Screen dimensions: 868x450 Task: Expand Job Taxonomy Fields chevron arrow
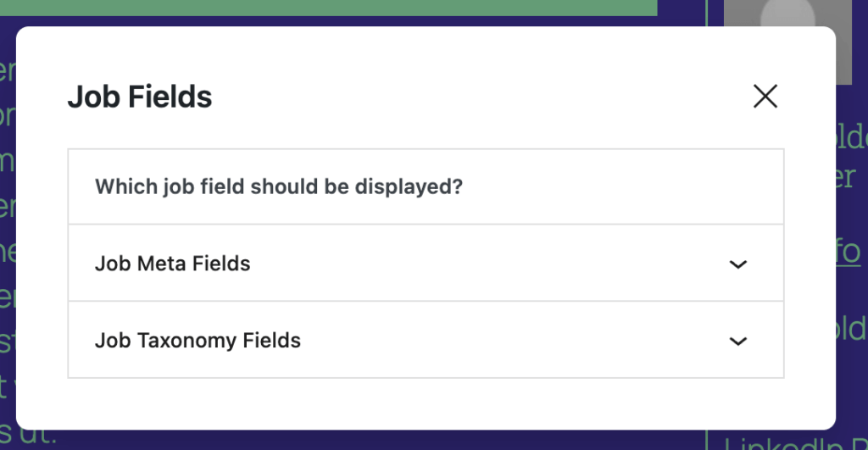[738, 342]
